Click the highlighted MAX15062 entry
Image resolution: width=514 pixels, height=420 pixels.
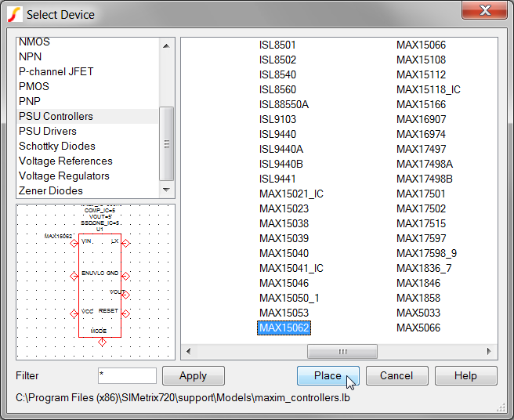click(x=284, y=328)
